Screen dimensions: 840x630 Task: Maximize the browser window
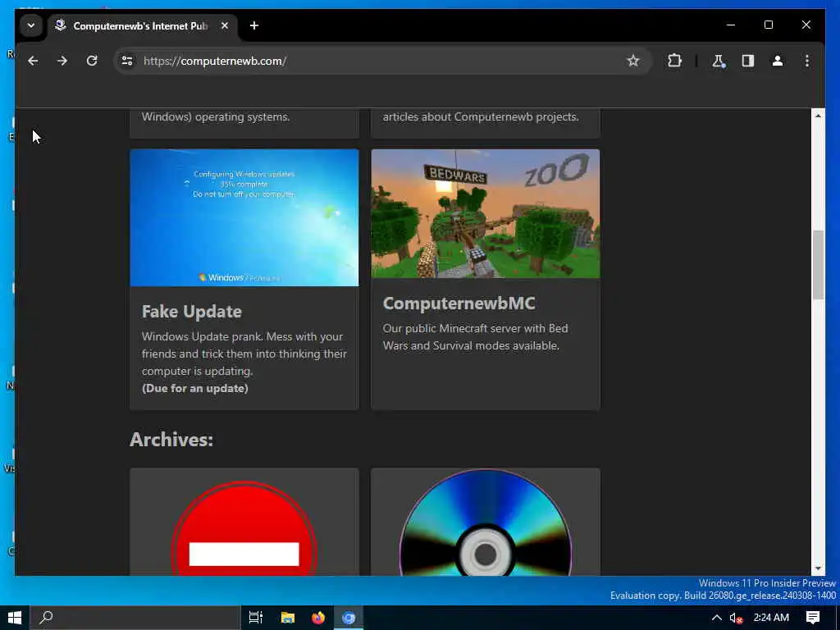(x=768, y=25)
